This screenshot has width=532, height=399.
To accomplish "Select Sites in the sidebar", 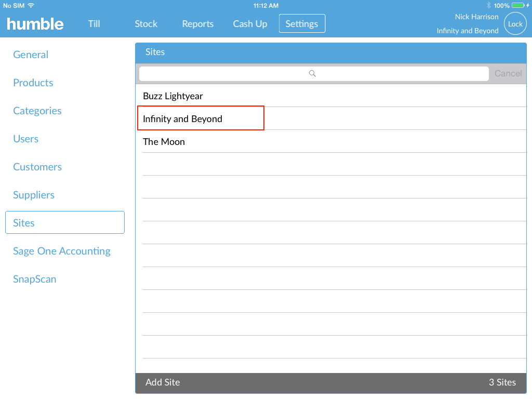I will (65, 222).
